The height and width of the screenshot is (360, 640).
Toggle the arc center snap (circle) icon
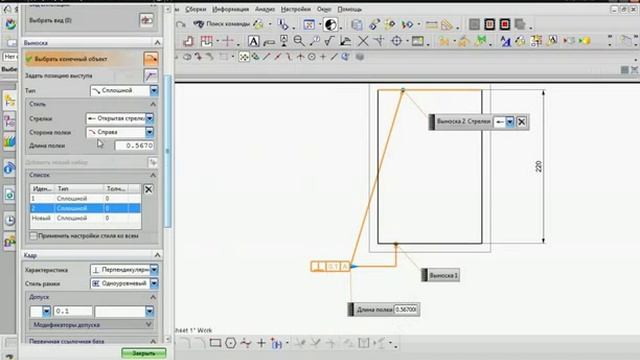pyautogui.click(x=311, y=57)
